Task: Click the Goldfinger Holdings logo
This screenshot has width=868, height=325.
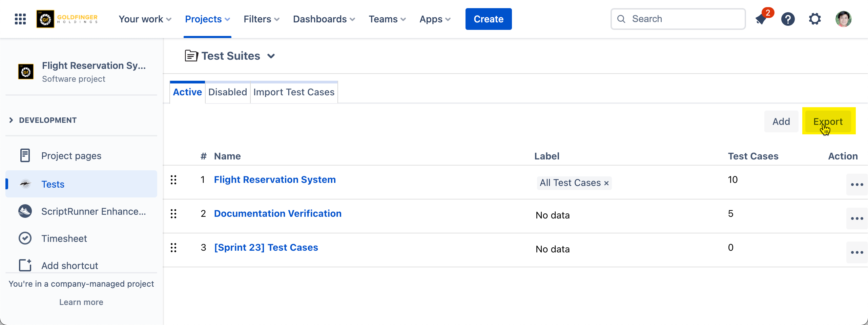Action: pyautogui.click(x=67, y=19)
